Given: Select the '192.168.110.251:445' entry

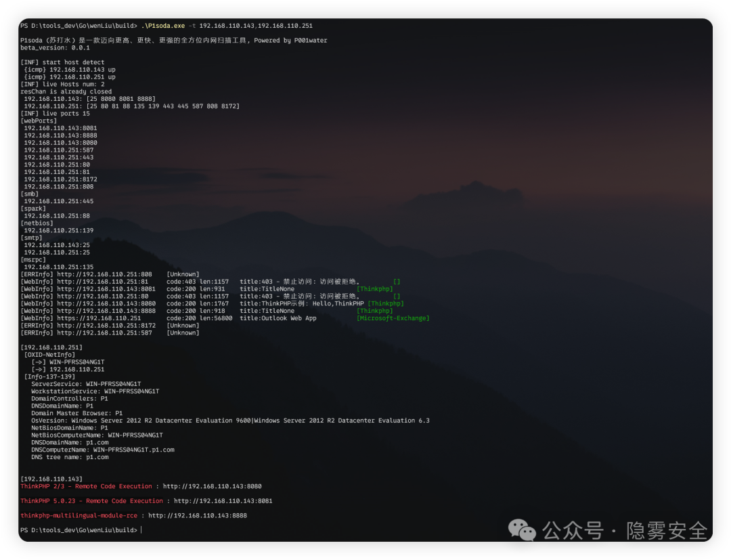Looking at the screenshot, I should [x=59, y=201].
